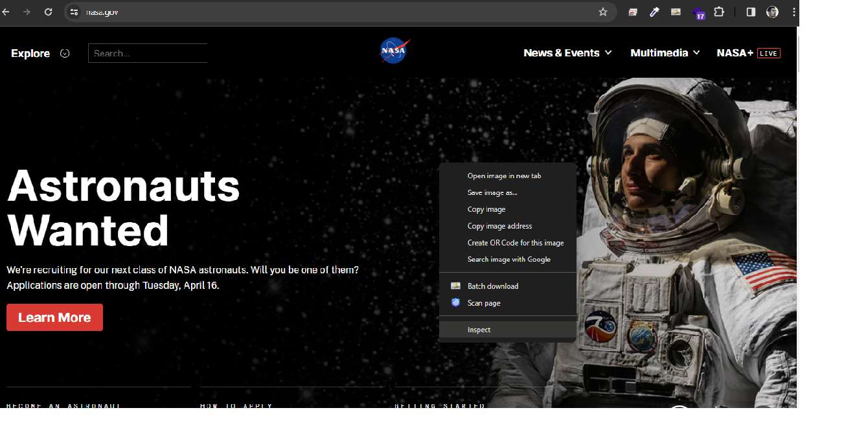This screenshot has width=868, height=443.
Task: Select the image downloader extension icon
Action: pyautogui.click(x=676, y=12)
